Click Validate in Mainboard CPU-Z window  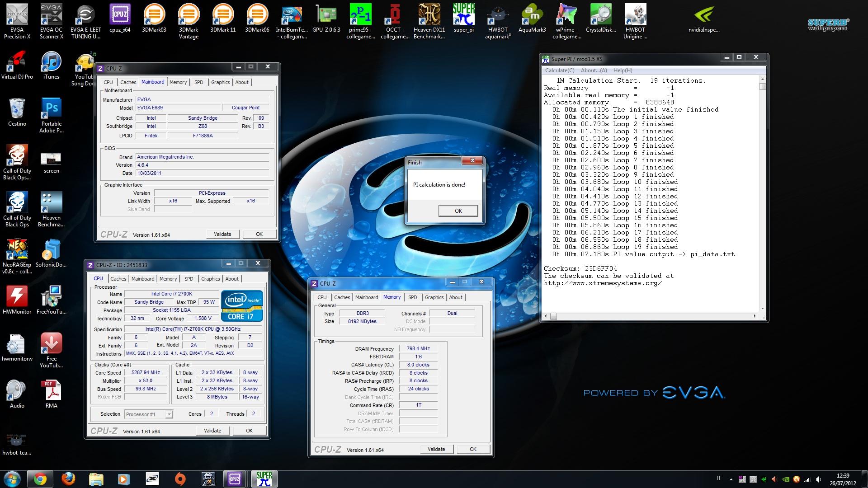(222, 234)
